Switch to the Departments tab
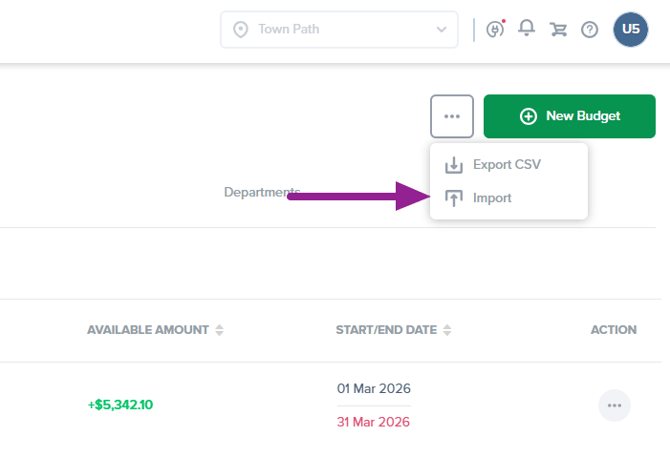 pyautogui.click(x=262, y=192)
